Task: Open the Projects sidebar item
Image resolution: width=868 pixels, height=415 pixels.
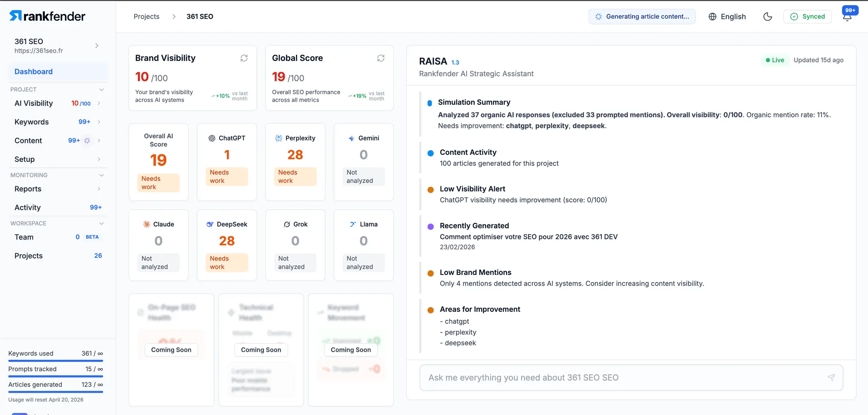Action: [x=58, y=256]
